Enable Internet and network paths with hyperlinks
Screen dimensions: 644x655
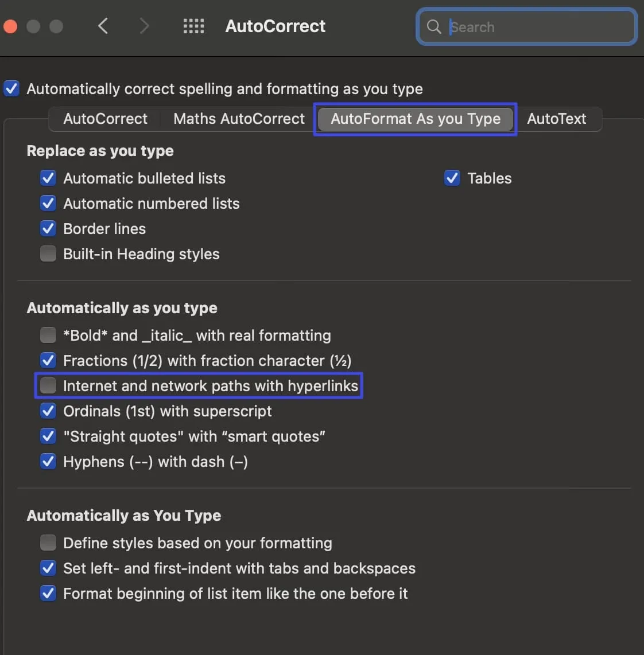(48, 385)
